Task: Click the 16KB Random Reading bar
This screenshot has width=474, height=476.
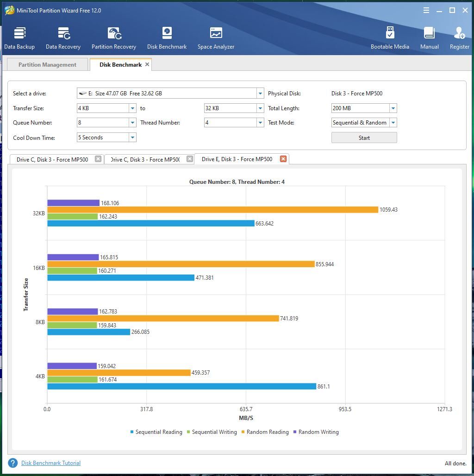Action: pyautogui.click(x=181, y=264)
